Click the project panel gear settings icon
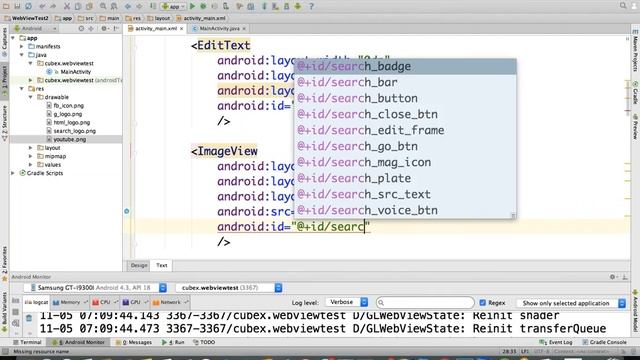Viewport: 640px width, 360px height. click(104, 29)
